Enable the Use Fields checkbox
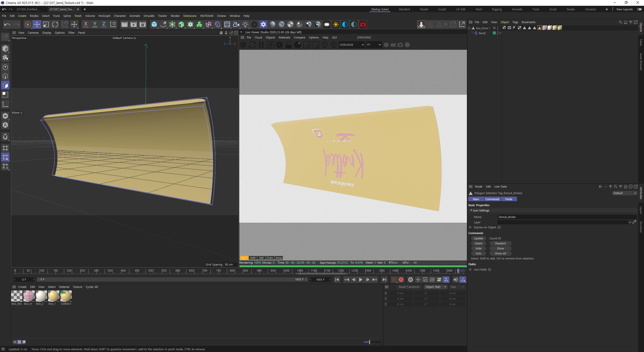The image size is (644, 352). (490, 270)
